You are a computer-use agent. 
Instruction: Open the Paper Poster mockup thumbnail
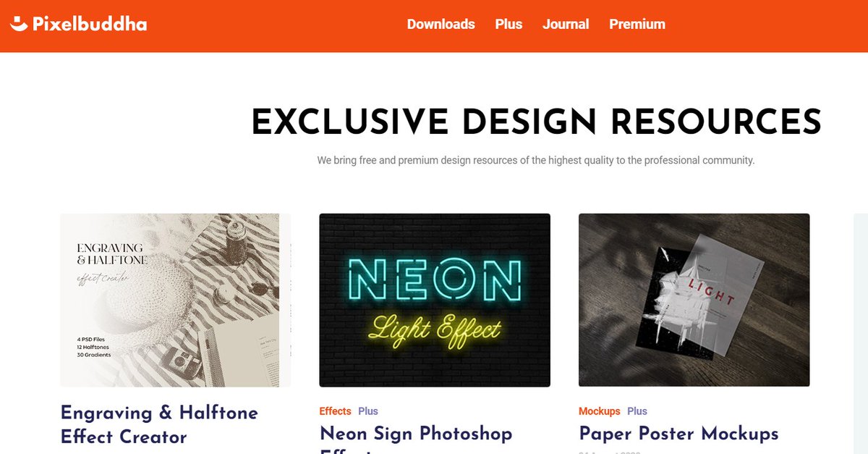pyautogui.click(x=694, y=300)
